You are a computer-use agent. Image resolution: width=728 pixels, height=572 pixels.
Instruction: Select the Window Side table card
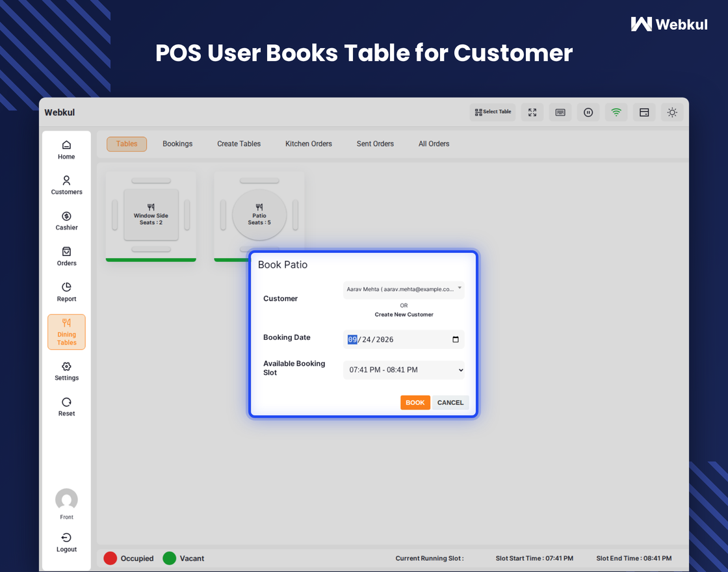[151, 216]
